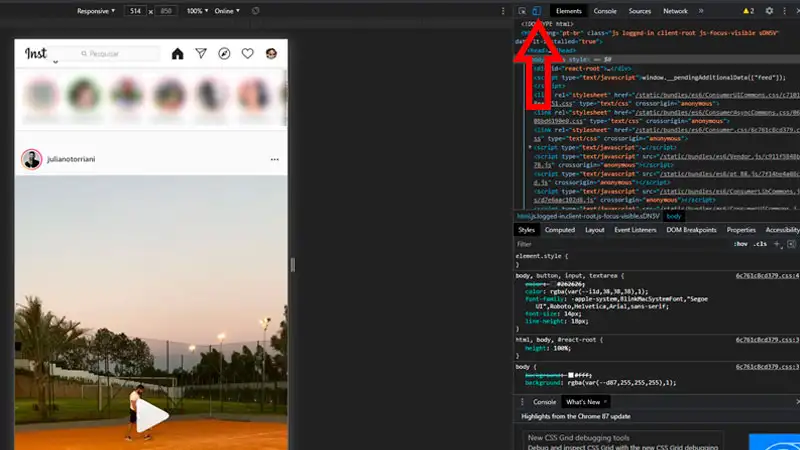Viewport: 800px width, 450px height.
Task: Click the rotate screen icon
Action: [256, 11]
